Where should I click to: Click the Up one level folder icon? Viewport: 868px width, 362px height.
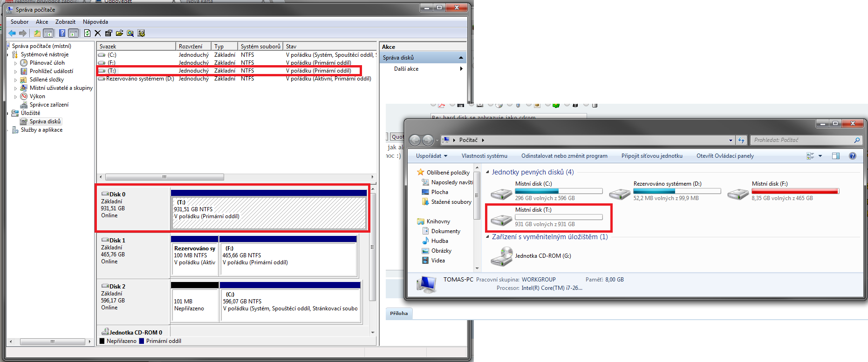[37, 33]
